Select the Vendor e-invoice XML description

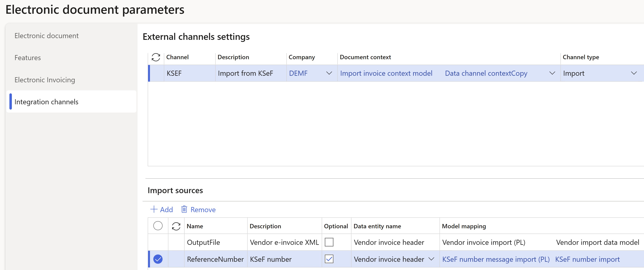point(284,242)
